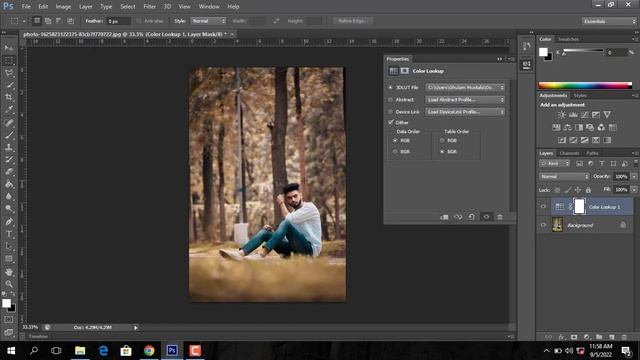This screenshot has width=640, height=360.
Task: Open the Load Abstract Profile dropdown
Action: coord(465,100)
